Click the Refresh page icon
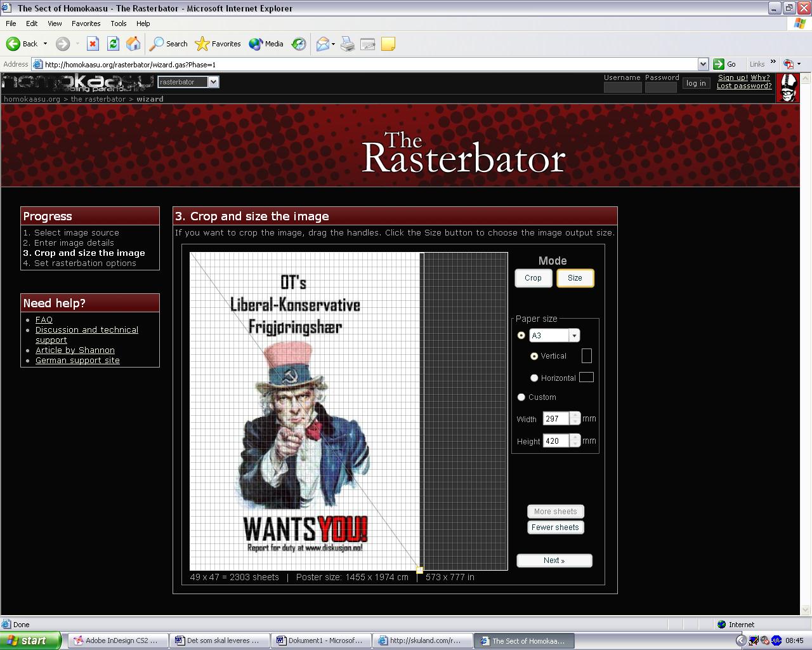Screen dimensions: 812x650 tap(113, 44)
